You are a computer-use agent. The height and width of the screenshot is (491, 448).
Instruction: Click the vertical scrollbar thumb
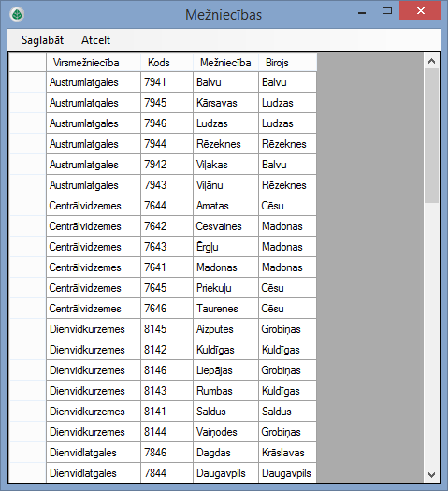(431, 136)
